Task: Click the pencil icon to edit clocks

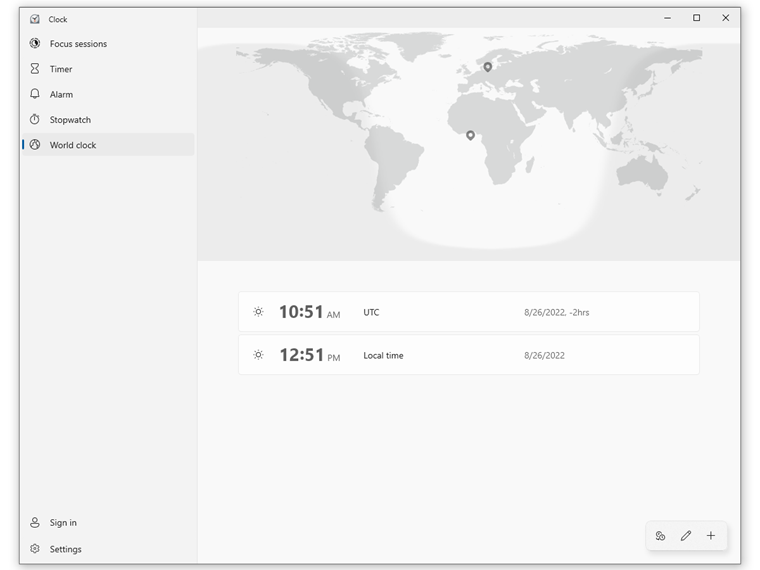Action: (686, 536)
